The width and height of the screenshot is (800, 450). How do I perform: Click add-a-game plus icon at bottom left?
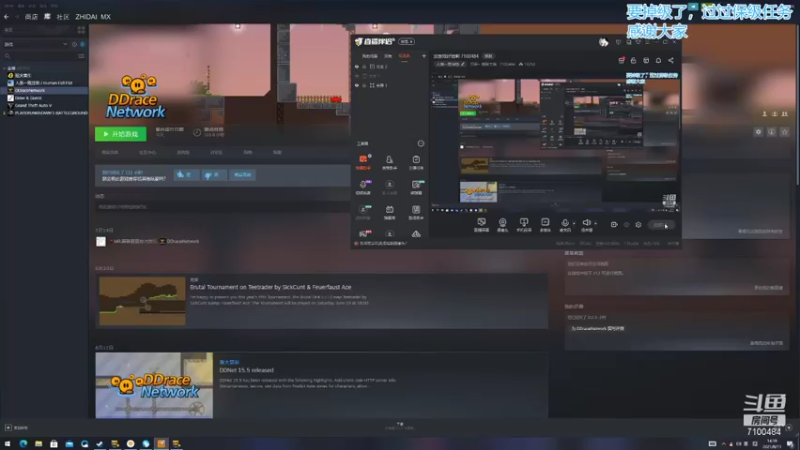click(8, 428)
